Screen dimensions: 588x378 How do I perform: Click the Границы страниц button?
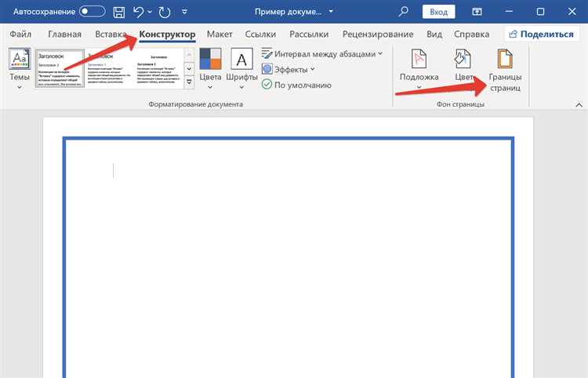pyautogui.click(x=505, y=71)
